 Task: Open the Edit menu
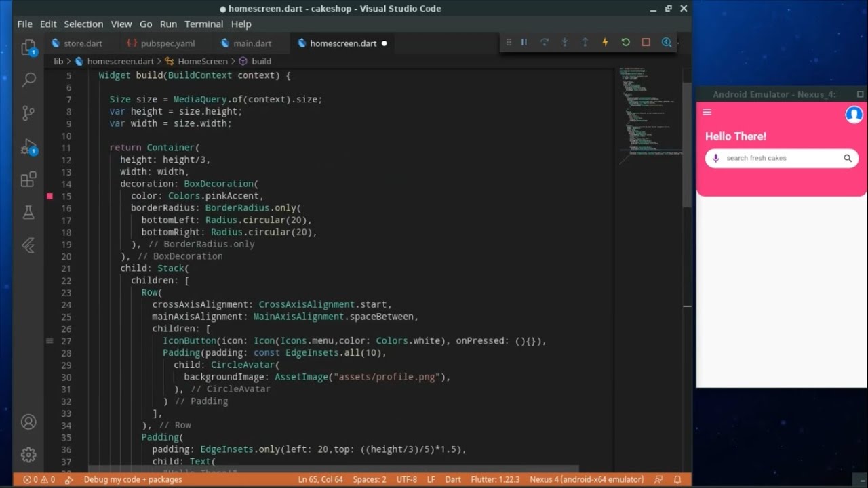pos(48,24)
